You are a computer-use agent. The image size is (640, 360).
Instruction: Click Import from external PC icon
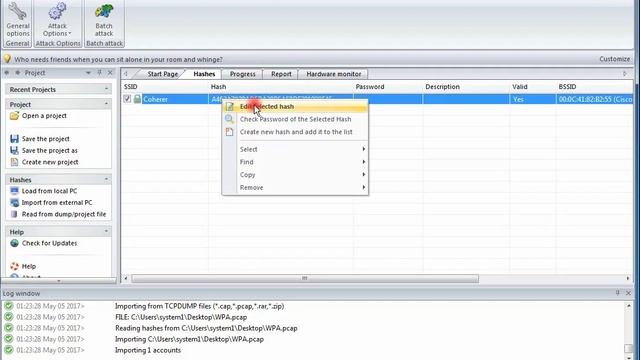tap(14, 202)
